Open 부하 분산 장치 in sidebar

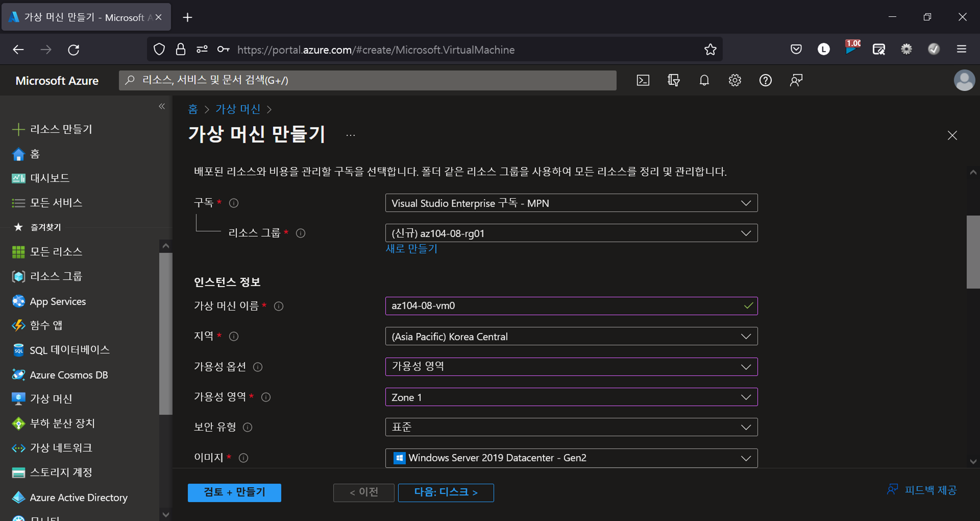click(53, 423)
